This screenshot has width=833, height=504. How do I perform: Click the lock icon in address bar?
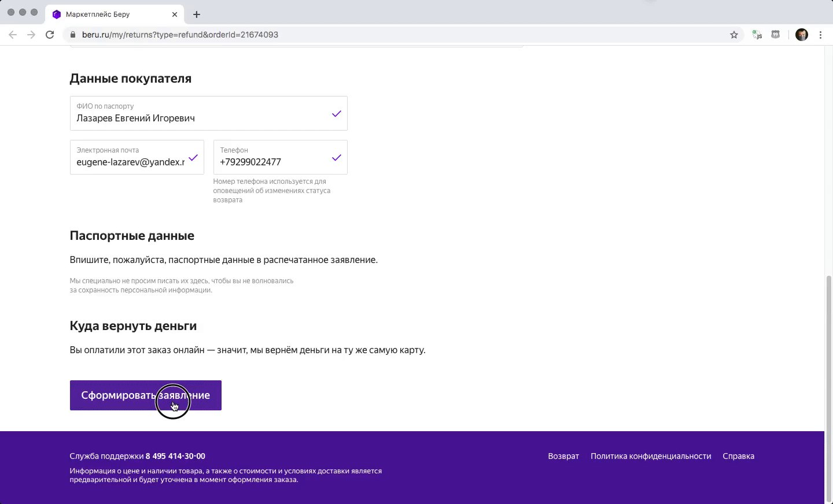(73, 35)
